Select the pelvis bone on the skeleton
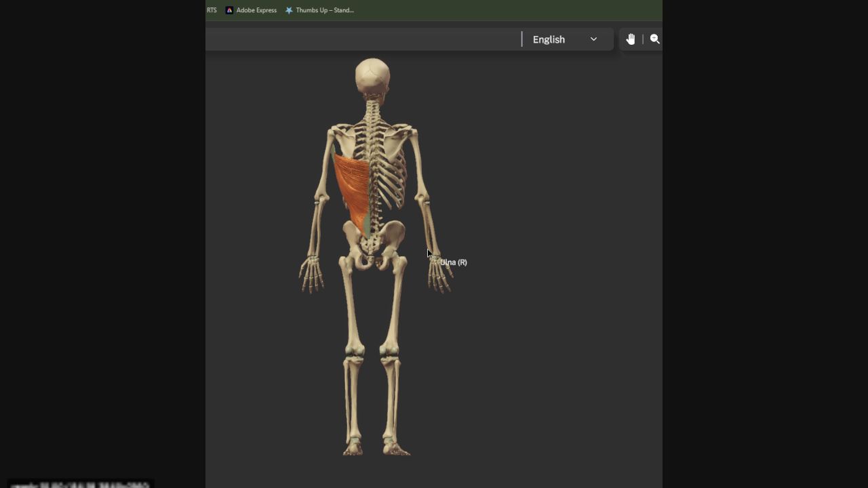This screenshot has width=868, height=488. coord(373,244)
